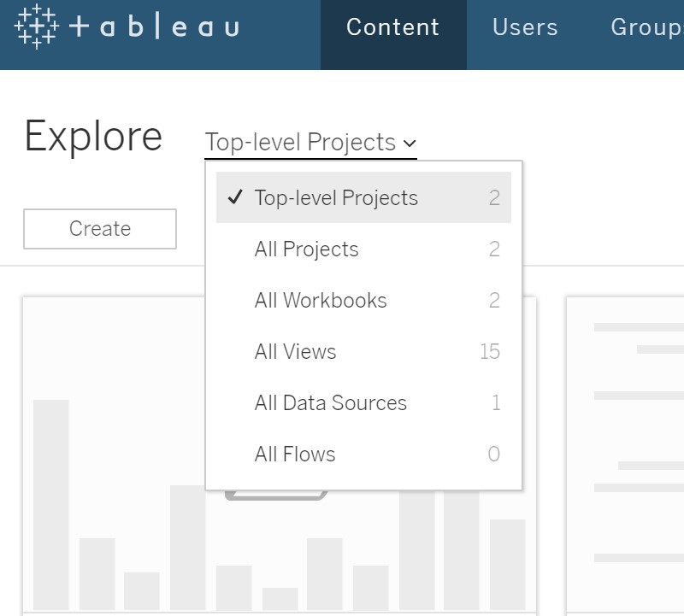Viewport: 684px width, 616px height.
Task: Choose All Projects from the list
Action: [x=363, y=249]
